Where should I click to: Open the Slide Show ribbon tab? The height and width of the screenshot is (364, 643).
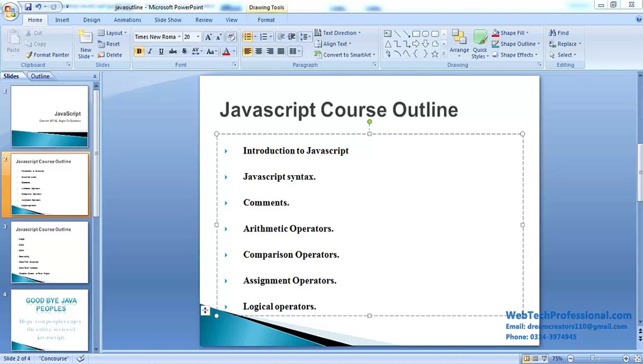coord(168,20)
